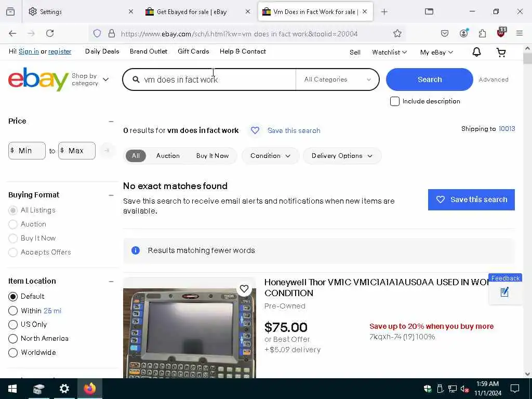Select Worldwide item location

coord(13,353)
